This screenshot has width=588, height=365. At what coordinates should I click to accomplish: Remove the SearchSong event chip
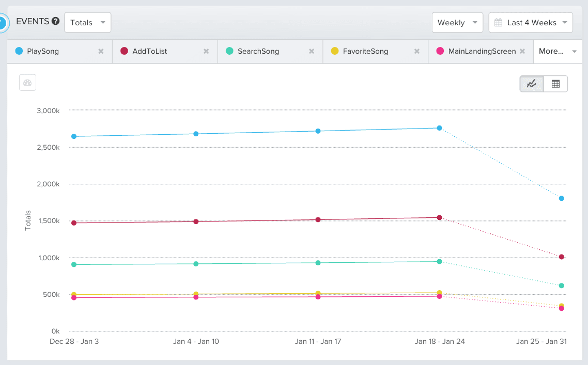[x=312, y=51]
